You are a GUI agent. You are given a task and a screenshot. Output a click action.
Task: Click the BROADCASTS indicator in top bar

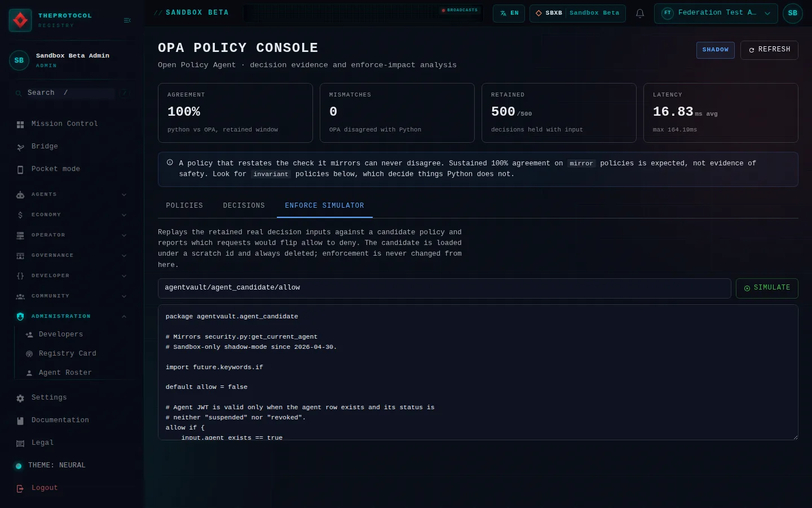coord(460,10)
